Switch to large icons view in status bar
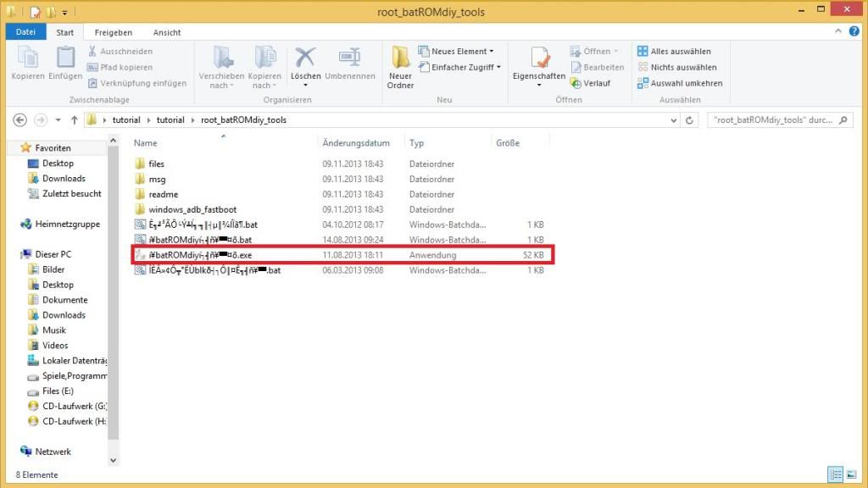 coord(851,474)
